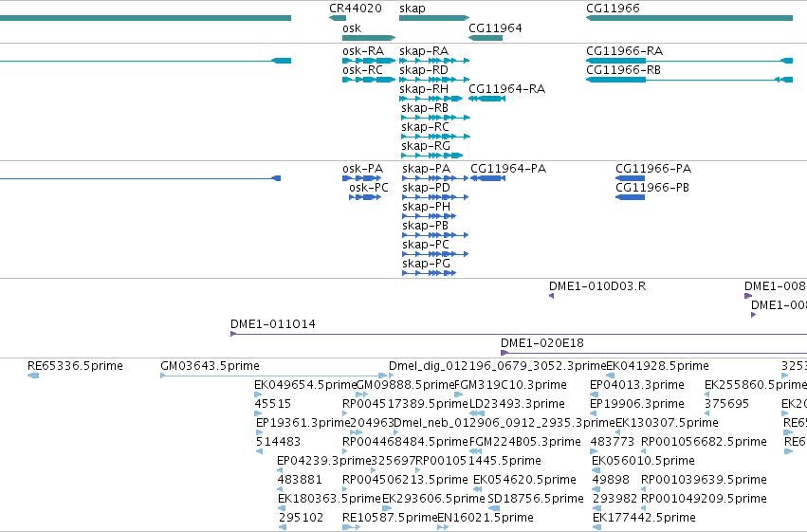807x532 pixels.
Task: Select the 483881 feature
Action: [x=281, y=489]
